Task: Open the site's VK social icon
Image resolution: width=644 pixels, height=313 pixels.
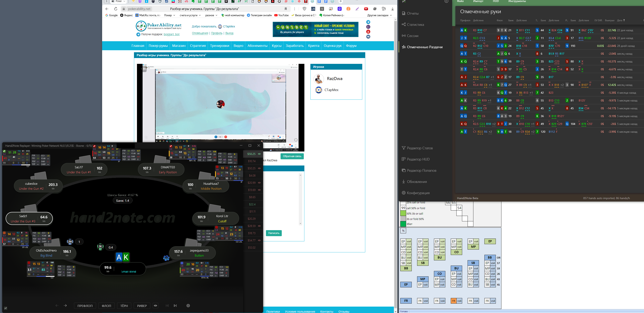Action: click(368, 36)
